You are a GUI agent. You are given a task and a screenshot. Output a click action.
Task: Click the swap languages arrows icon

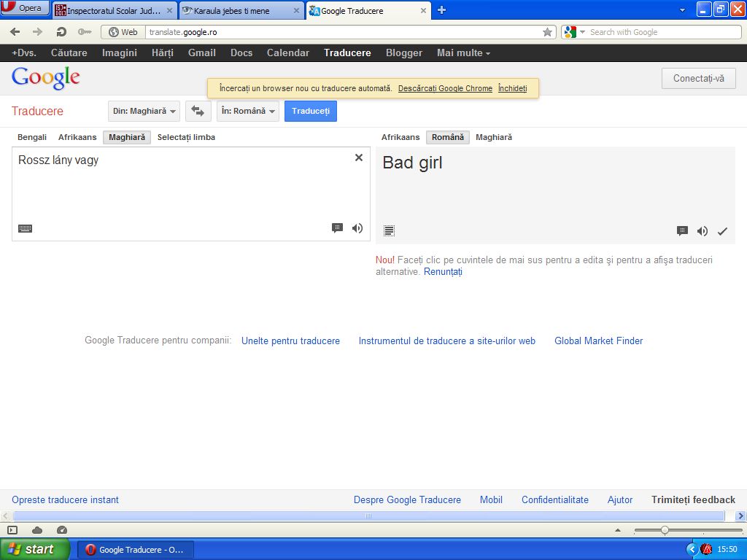(198, 112)
